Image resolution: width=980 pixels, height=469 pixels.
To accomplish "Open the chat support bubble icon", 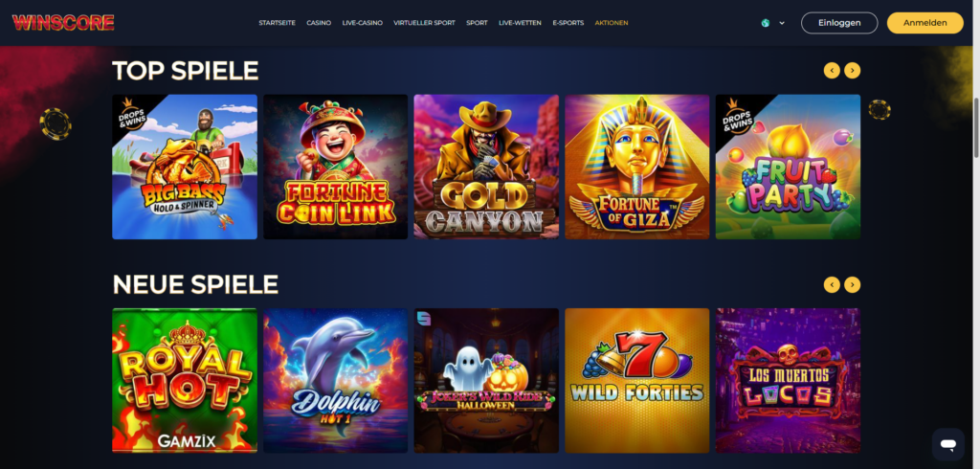I will coord(948,445).
